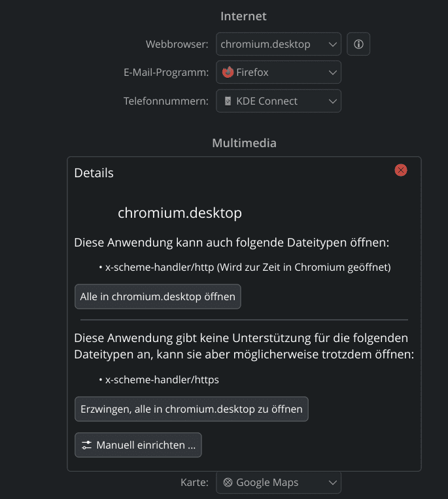Click Erzwingen, alle in chromium.desktop zu öffnen
448x499 pixels.
pyautogui.click(x=191, y=409)
